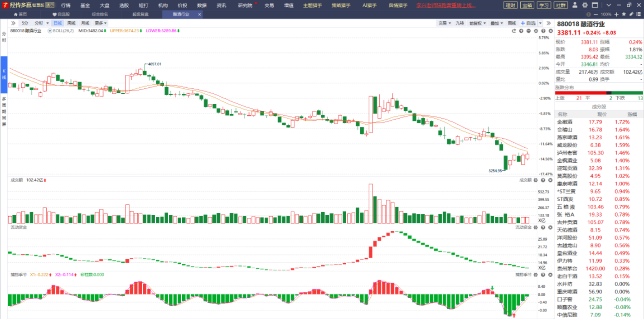Open the BOLL indicator selector arrow
Screen dimensions: 644x319
[50, 31]
